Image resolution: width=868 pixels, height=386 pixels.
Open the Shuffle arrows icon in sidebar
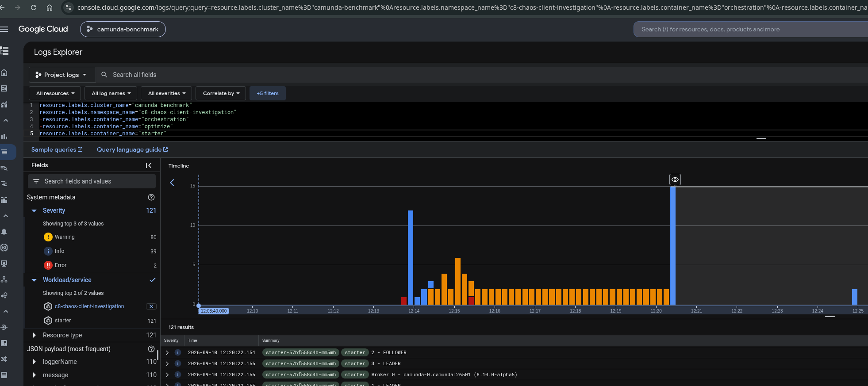pos(4,359)
